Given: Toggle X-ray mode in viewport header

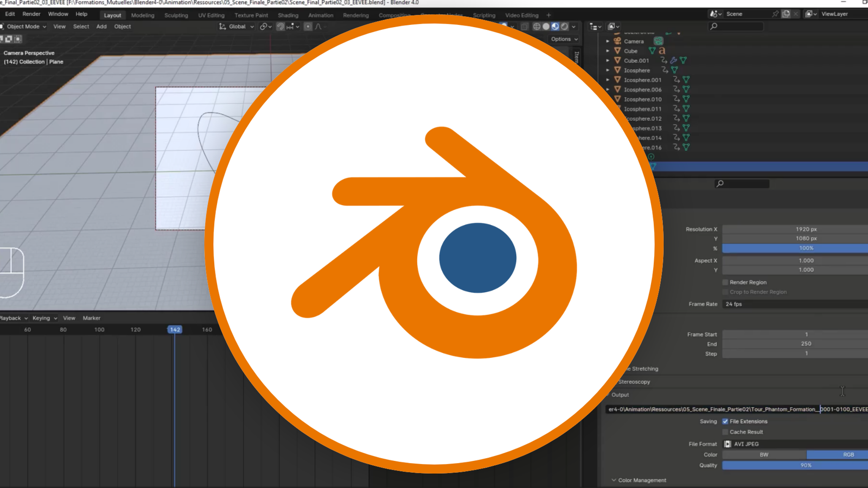Looking at the screenshot, I should tap(525, 26).
